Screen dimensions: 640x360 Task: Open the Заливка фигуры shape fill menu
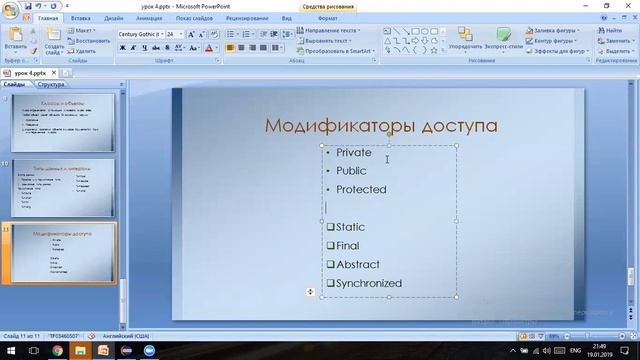(553, 31)
